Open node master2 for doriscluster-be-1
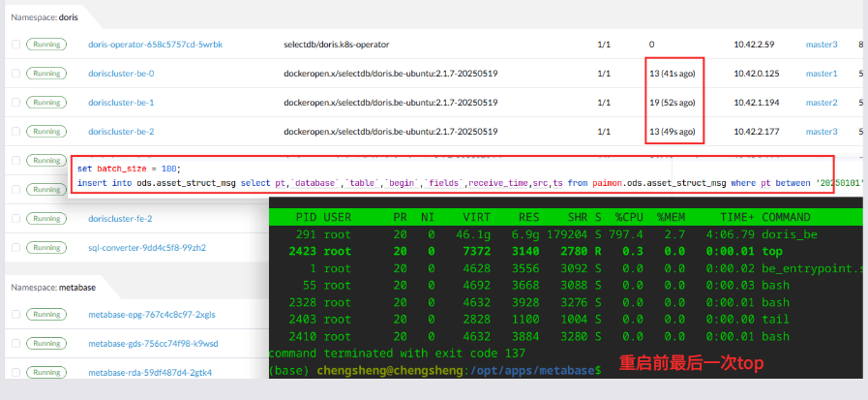The width and height of the screenshot is (868, 400). click(x=822, y=103)
